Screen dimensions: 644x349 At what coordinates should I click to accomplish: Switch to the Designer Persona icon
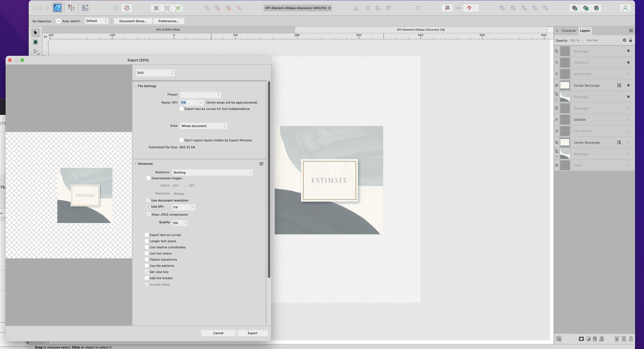tap(58, 8)
